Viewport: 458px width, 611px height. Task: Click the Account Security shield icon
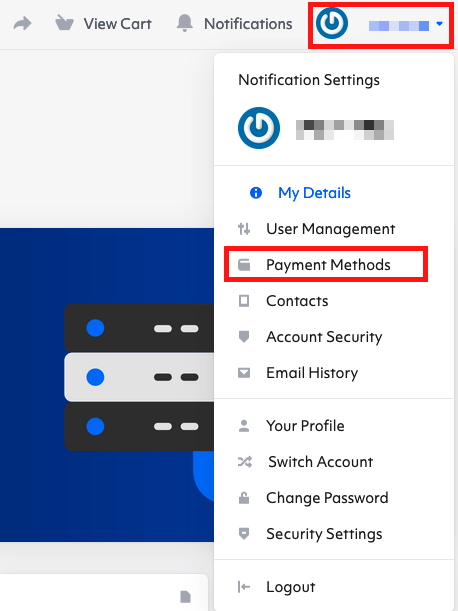[244, 337]
